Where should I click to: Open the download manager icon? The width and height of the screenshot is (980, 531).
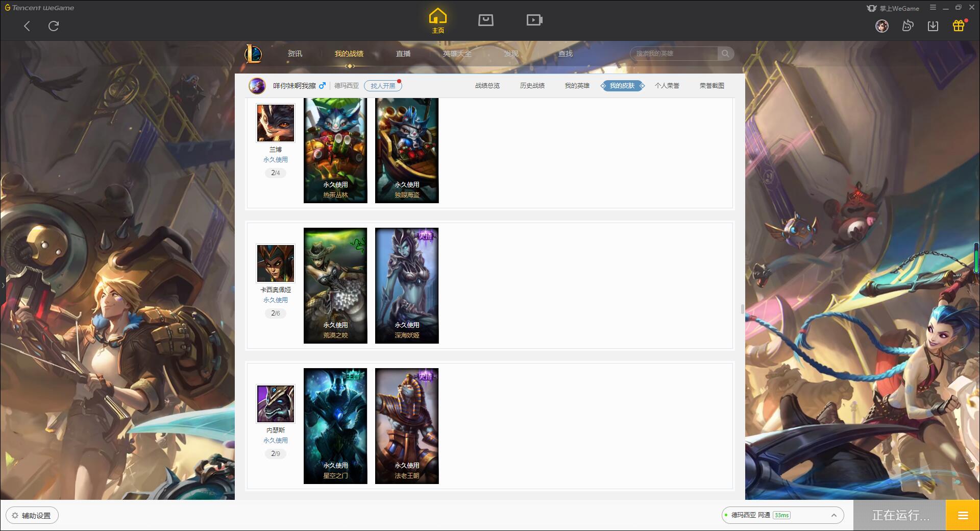[933, 26]
